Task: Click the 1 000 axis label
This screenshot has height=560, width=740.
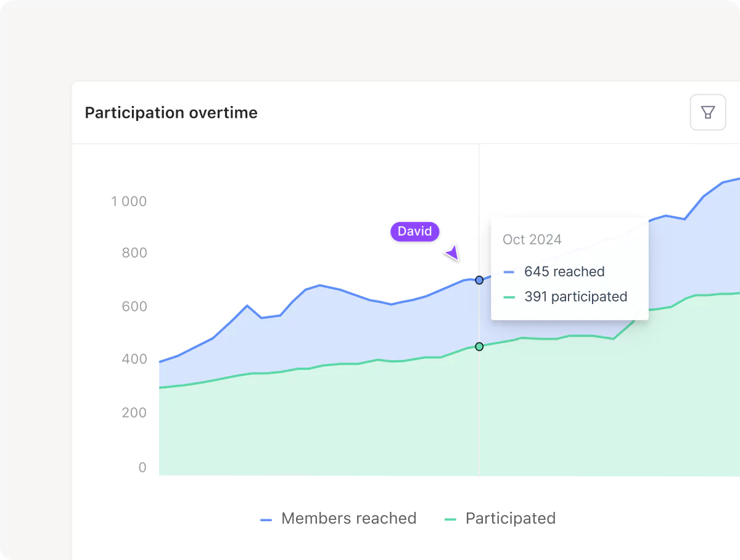Action: pyautogui.click(x=129, y=201)
